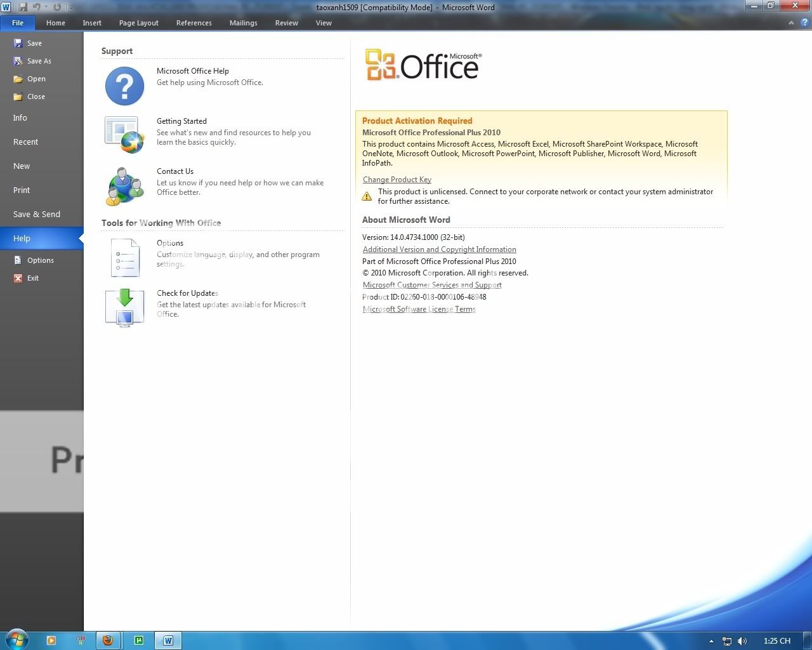Select Recent in the Backstage menu
812x650 pixels.
(41, 142)
